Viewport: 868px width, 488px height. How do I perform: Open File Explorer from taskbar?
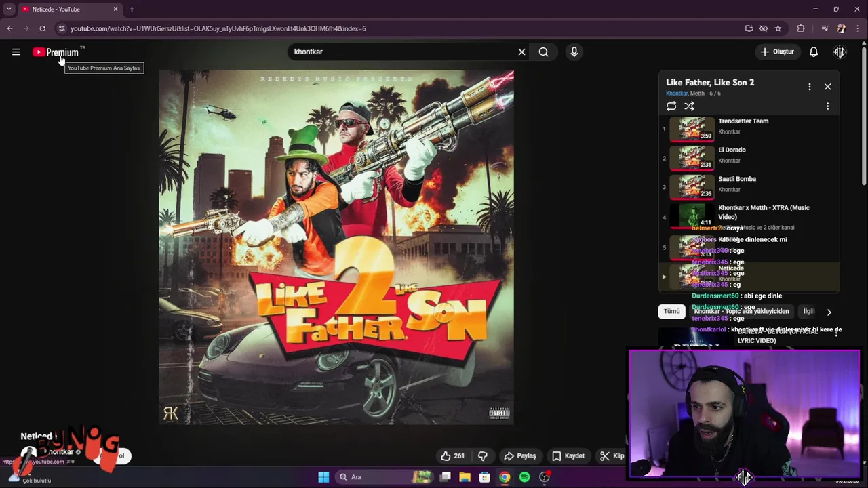click(465, 477)
